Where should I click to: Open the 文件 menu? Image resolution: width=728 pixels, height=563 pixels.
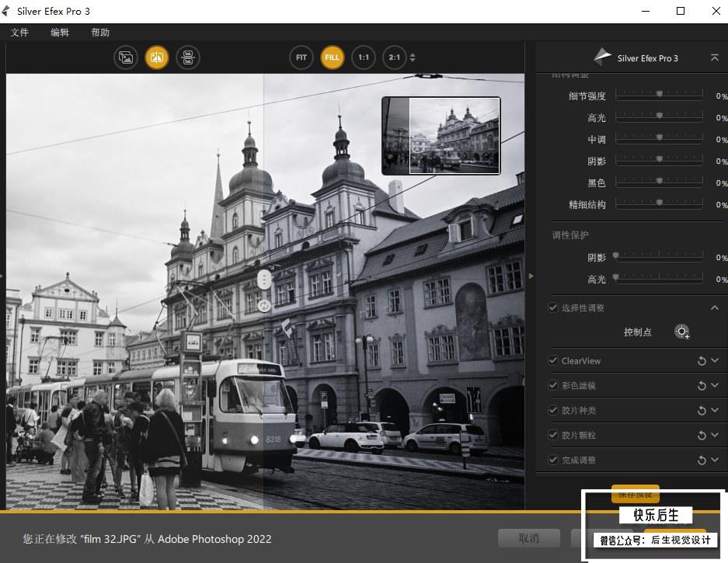(x=19, y=32)
